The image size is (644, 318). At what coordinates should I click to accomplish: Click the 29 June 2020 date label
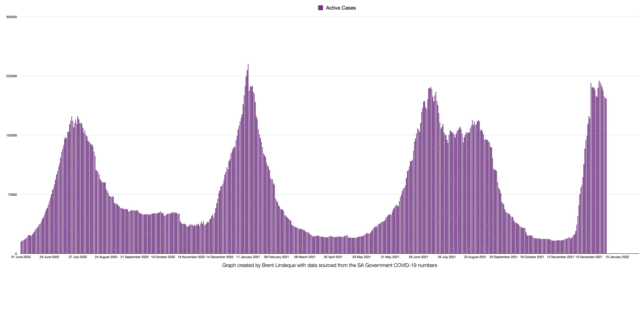[49, 257]
